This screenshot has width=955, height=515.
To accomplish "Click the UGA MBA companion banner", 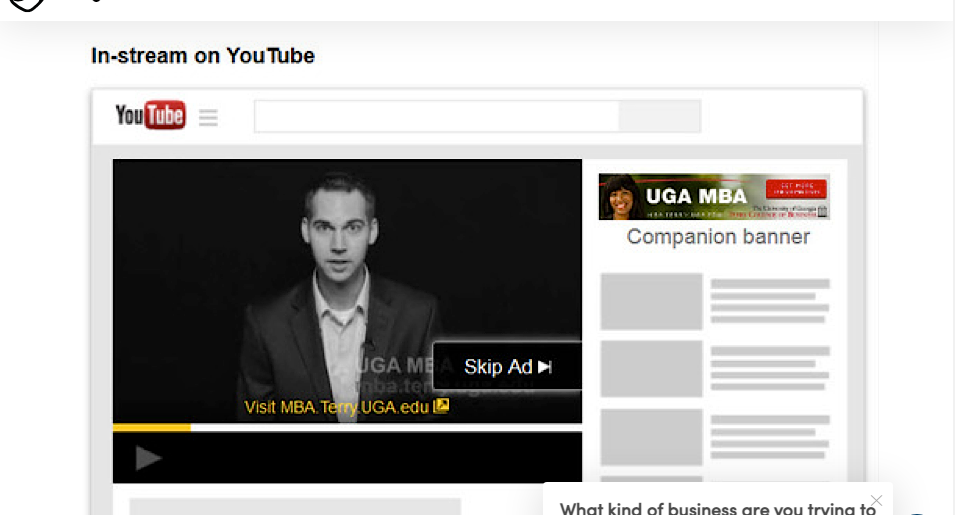I will (x=714, y=197).
